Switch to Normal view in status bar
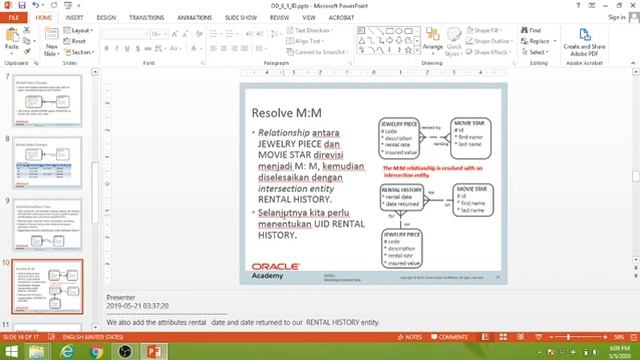 coord(485,337)
